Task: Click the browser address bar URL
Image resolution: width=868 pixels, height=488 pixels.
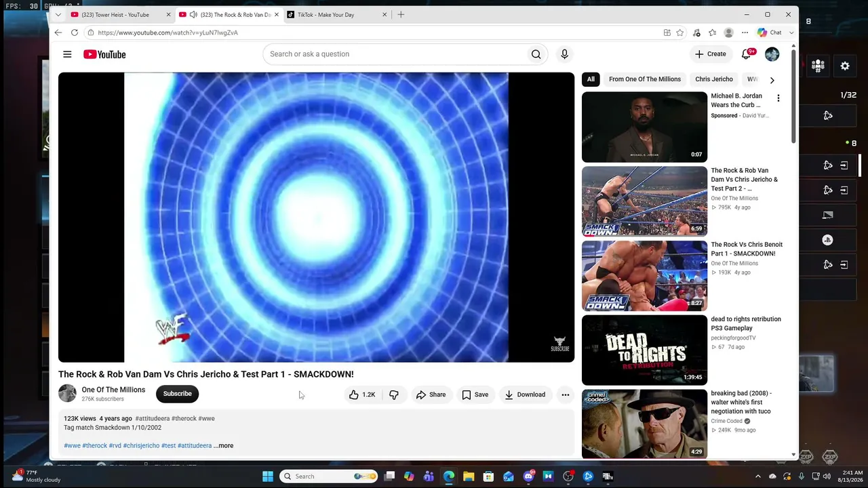Action: 167,33
